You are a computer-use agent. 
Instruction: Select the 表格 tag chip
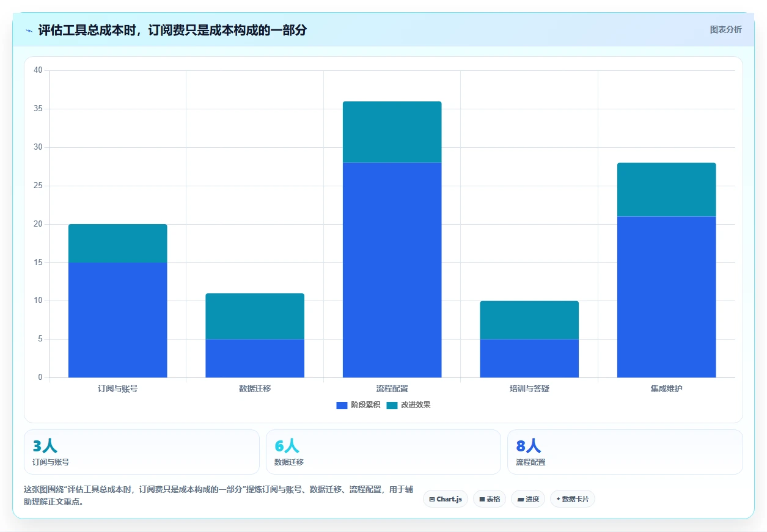coord(490,499)
